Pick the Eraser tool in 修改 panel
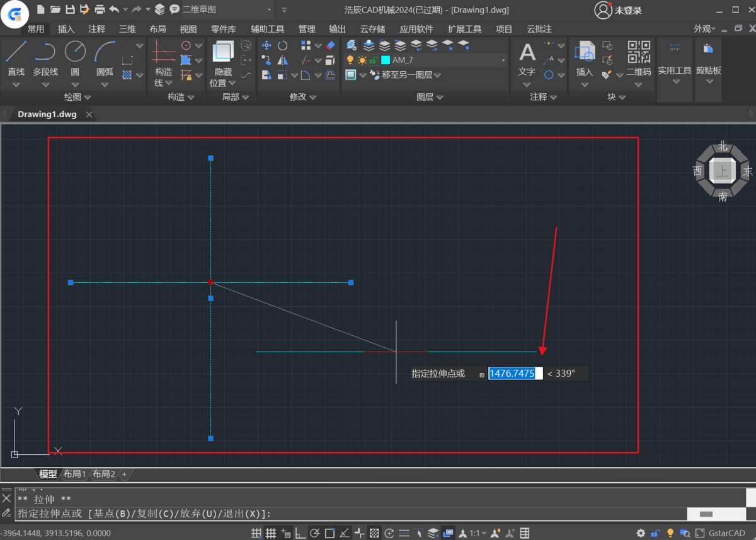This screenshot has width=756, height=540. click(331, 45)
